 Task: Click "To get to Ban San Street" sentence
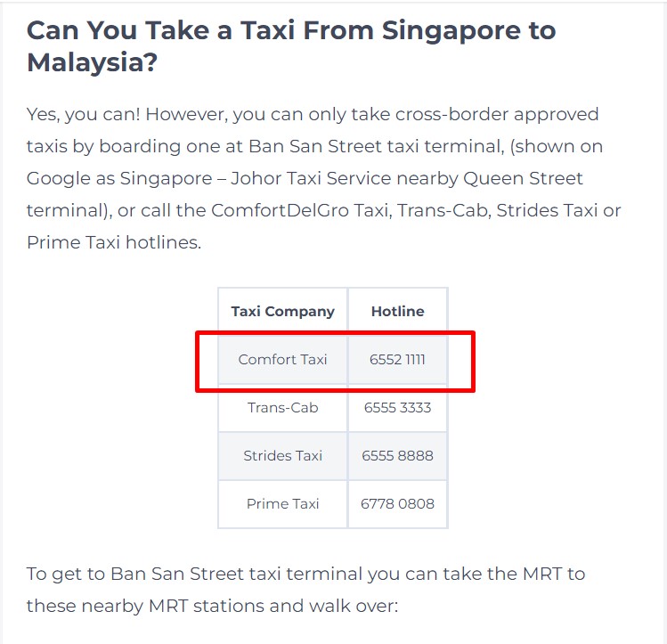pyautogui.click(x=153, y=574)
